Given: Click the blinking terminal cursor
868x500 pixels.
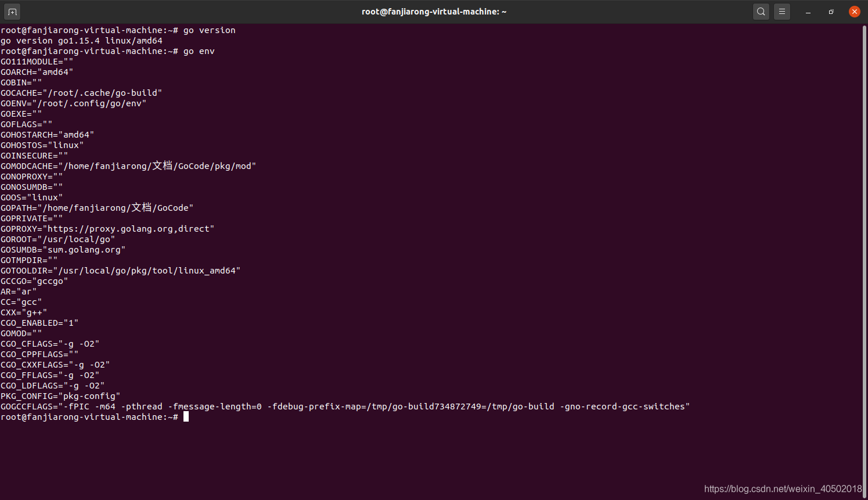Looking at the screenshot, I should tap(186, 416).
